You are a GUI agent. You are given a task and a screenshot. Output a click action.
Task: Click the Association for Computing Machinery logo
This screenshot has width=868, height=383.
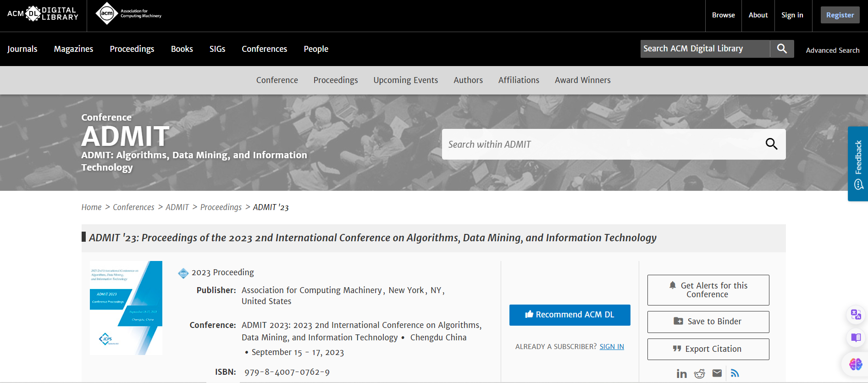pyautogui.click(x=128, y=14)
